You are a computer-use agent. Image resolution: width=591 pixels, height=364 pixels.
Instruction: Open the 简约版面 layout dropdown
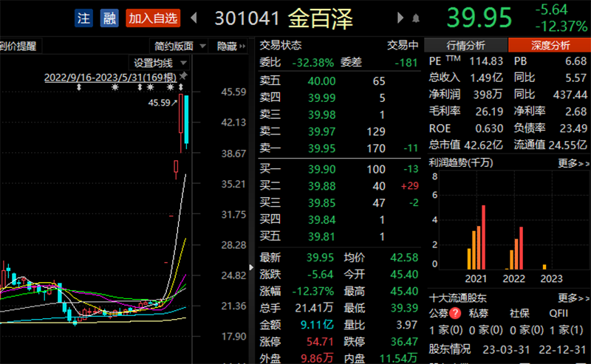pos(180,46)
